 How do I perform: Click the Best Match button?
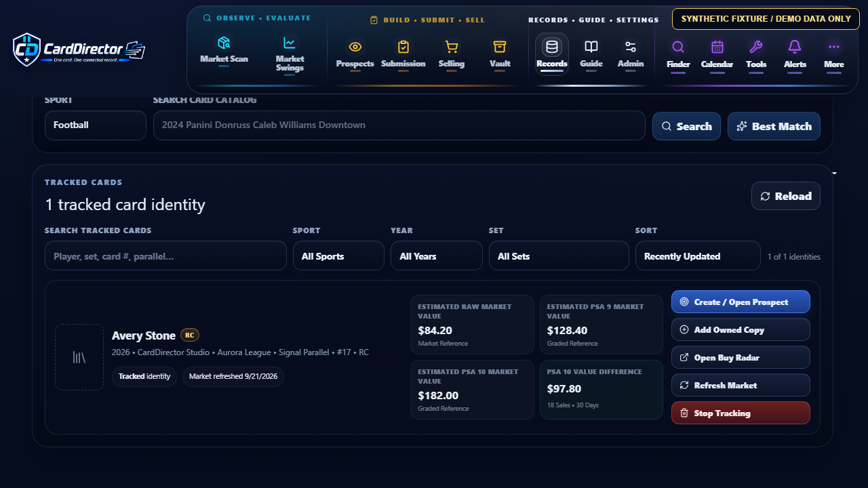point(774,126)
